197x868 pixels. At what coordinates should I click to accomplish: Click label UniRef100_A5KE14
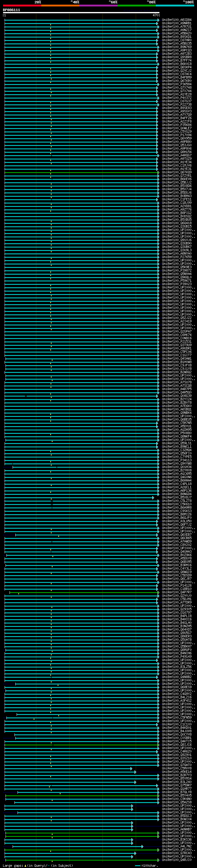pyautogui.click(x=177, y=772)
